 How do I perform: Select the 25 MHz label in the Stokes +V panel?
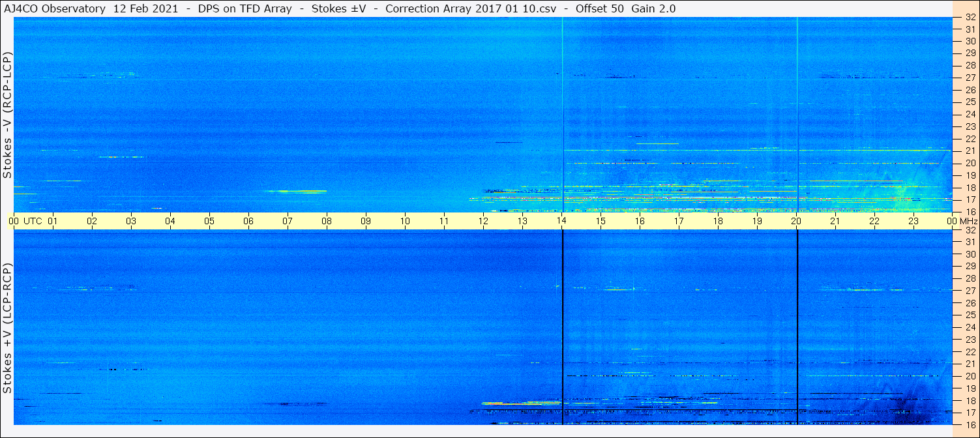point(970,315)
